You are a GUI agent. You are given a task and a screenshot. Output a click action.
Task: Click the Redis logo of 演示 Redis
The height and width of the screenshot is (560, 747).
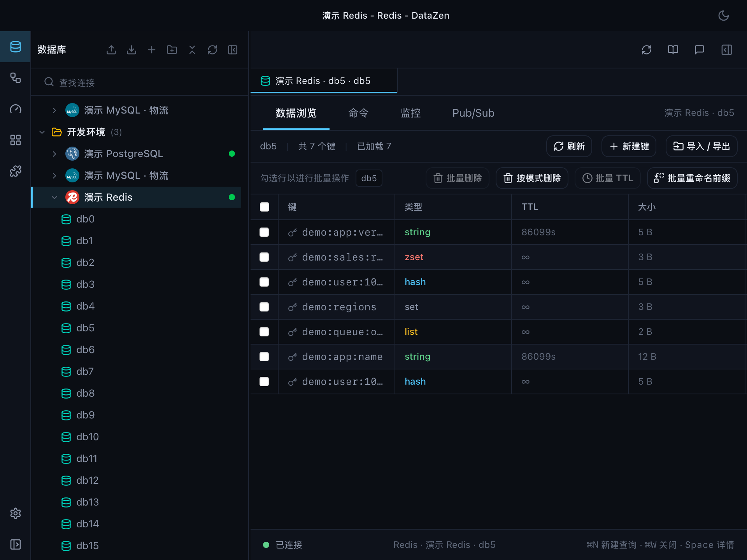click(x=72, y=197)
